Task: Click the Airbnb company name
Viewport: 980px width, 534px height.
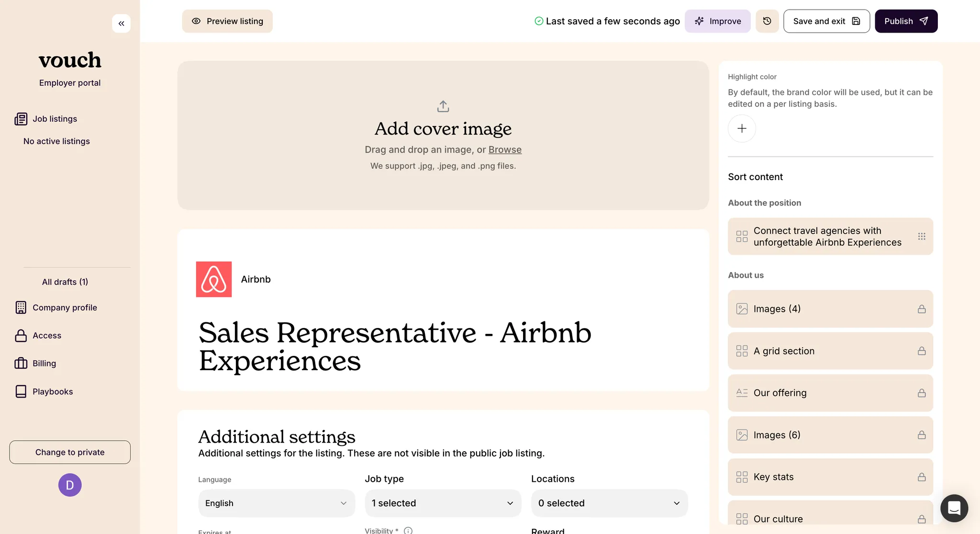Action: (x=256, y=279)
